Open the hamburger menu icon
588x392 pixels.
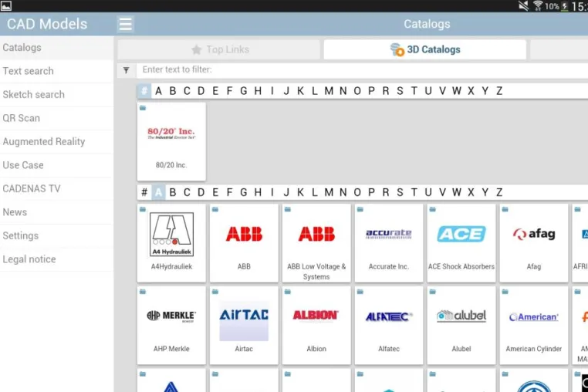tap(125, 24)
